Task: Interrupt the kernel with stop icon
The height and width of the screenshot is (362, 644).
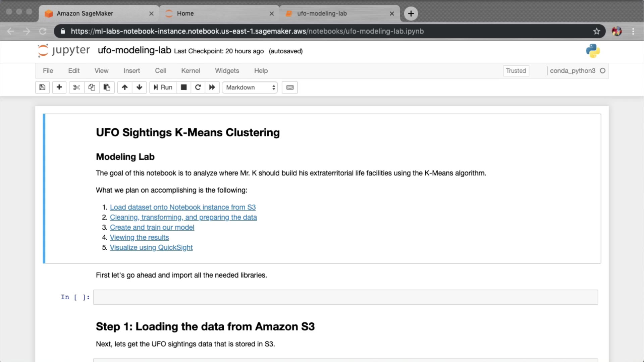Action: coord(183,87)
